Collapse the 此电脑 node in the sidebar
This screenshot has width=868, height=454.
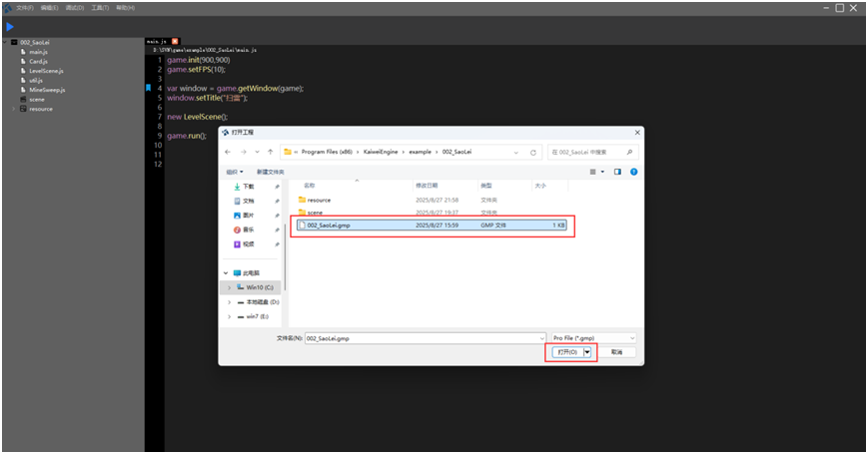226,273
